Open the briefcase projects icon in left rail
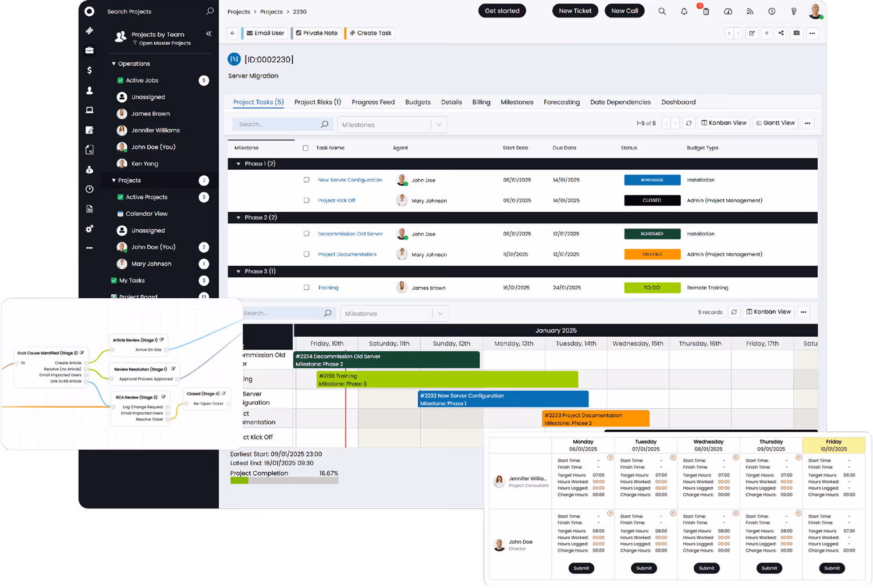This screenshot has width=873, height=588. (x=89, y=51)
